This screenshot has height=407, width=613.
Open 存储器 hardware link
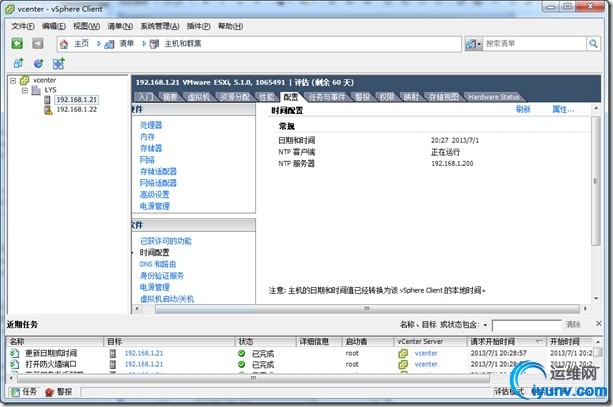tap(151, 148)
